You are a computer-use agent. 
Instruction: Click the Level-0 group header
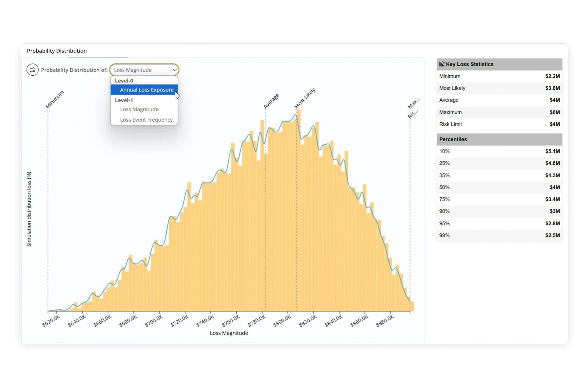pyautogui.click(x=124, y=81)
